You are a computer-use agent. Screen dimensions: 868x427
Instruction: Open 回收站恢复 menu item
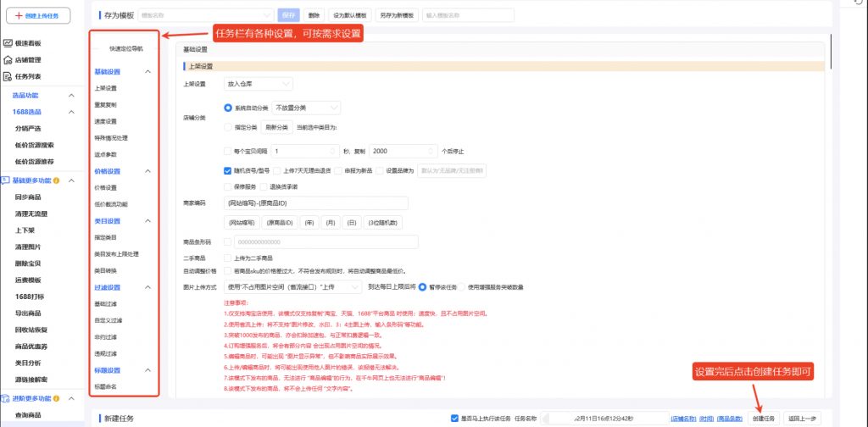(x=31, y=330)
